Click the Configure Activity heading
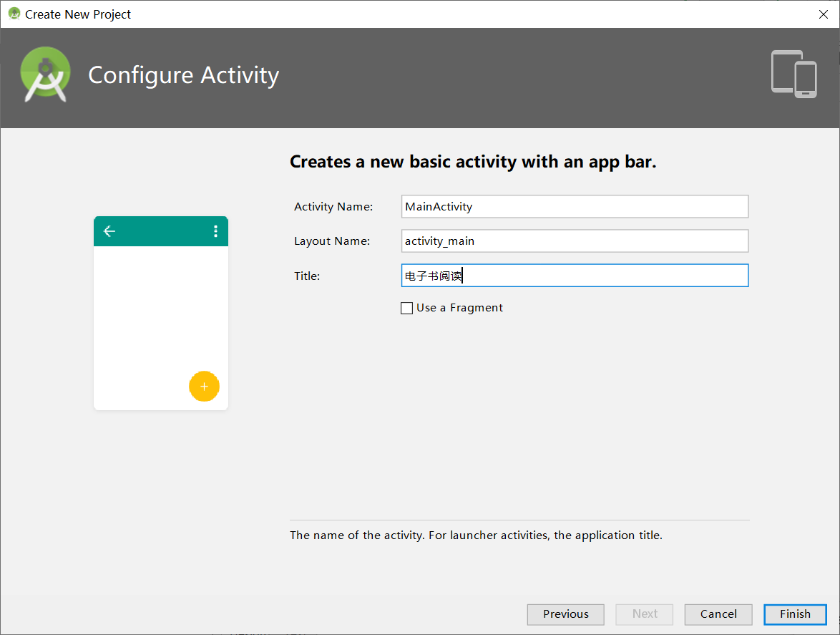Image resolution: width=840 pixels, height=635 pixels. point(184,75)
